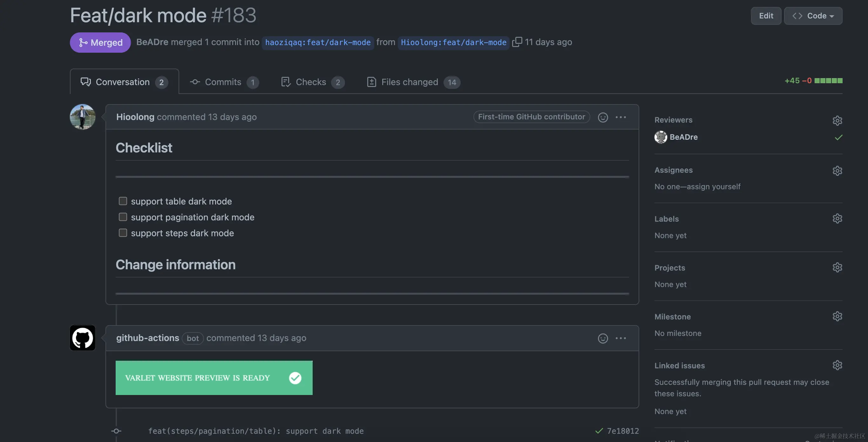
Task: Open Assignees settings gear
Action: click(x=837, y=171)
